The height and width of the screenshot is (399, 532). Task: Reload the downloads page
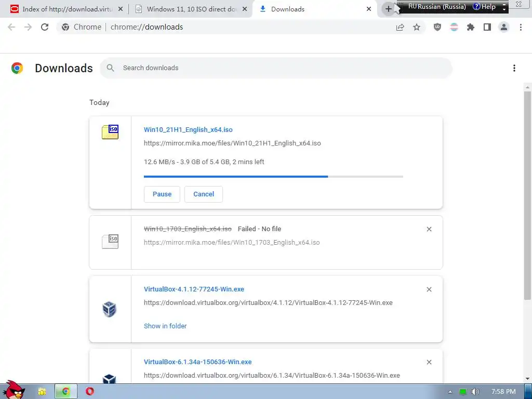[45, 27]
